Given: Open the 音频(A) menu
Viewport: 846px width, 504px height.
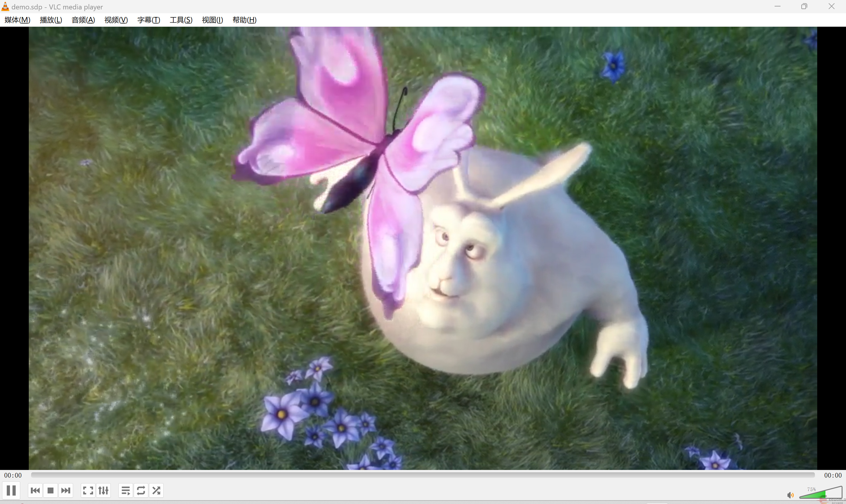Looking at the screenshot, I should [x=83, y=20].
